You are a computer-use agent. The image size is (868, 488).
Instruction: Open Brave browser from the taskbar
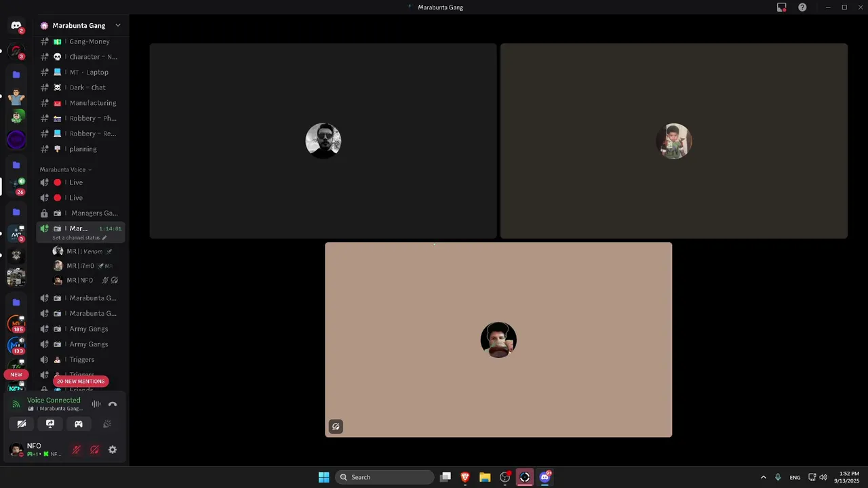465,477
